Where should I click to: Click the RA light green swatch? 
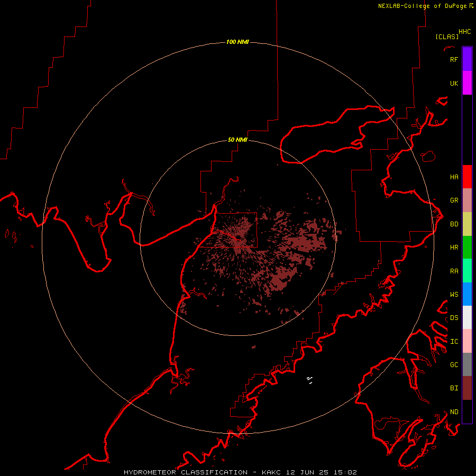click(467, 271)
